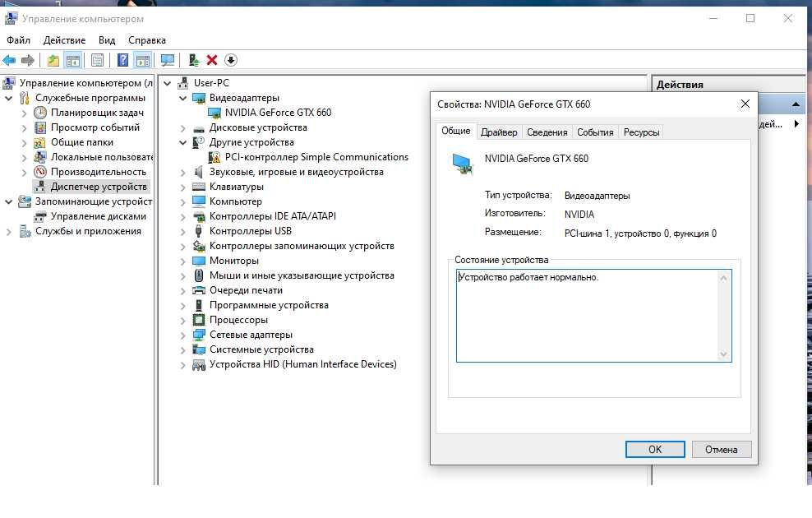Select Звуковые, игровые и видеоустройства category
812x518 pixels.
tap(296, 172)
